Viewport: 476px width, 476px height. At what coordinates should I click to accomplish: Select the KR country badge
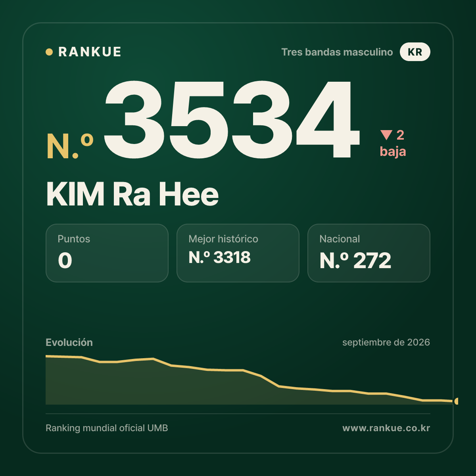(x=415, y=52)
